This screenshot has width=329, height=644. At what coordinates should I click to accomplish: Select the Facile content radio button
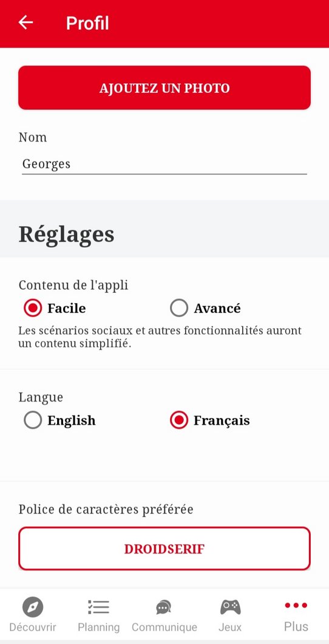pos(33,308)
